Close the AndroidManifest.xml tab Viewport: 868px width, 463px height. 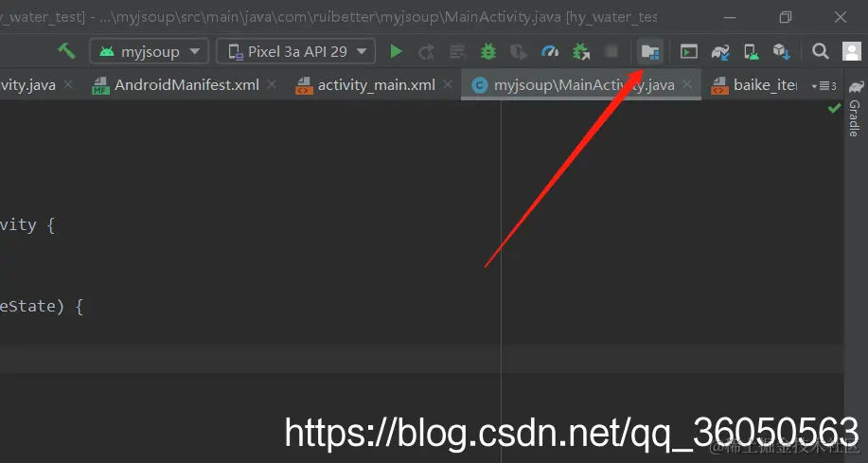272,84
